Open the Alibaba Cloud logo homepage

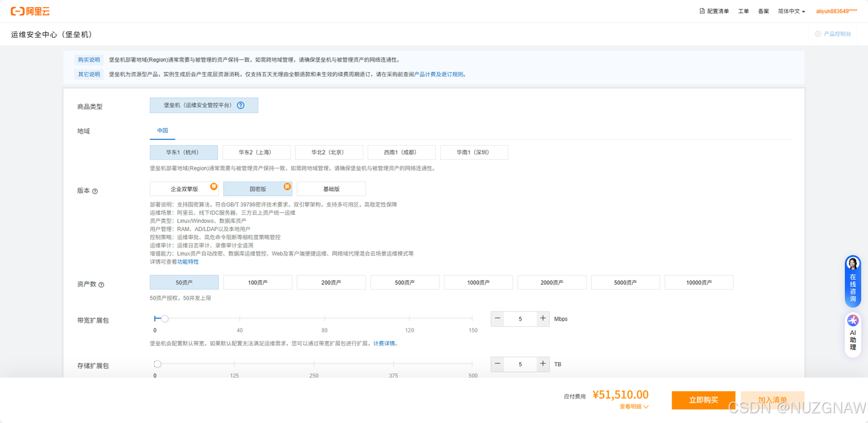pyautogui.click(x=30, y=11)
